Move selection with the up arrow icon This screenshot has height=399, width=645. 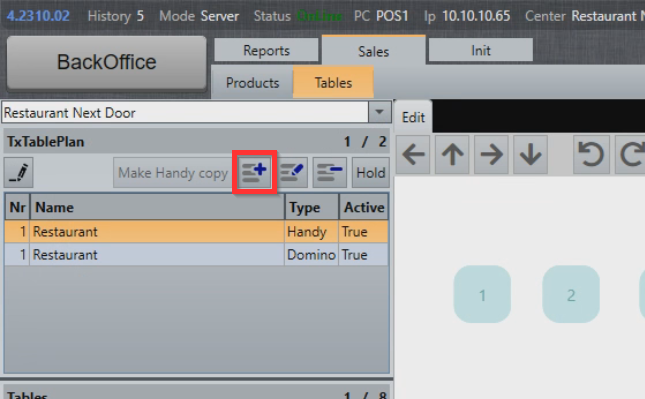tap(452, 155)
